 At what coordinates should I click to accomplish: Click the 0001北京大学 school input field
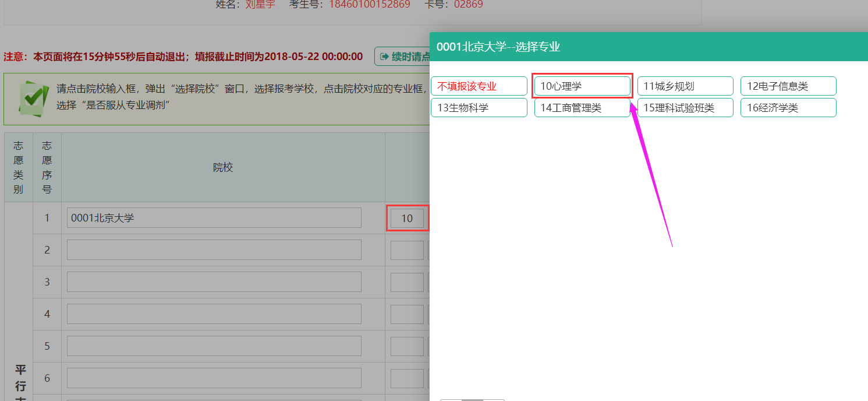pos(214,218)
